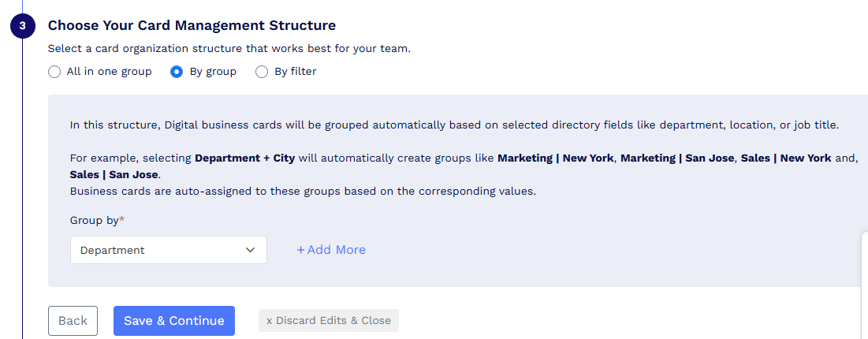The width and height of the screenshot is (868, 339).
Task: Click the 'By filter' label text
Action: click(295, 72)
